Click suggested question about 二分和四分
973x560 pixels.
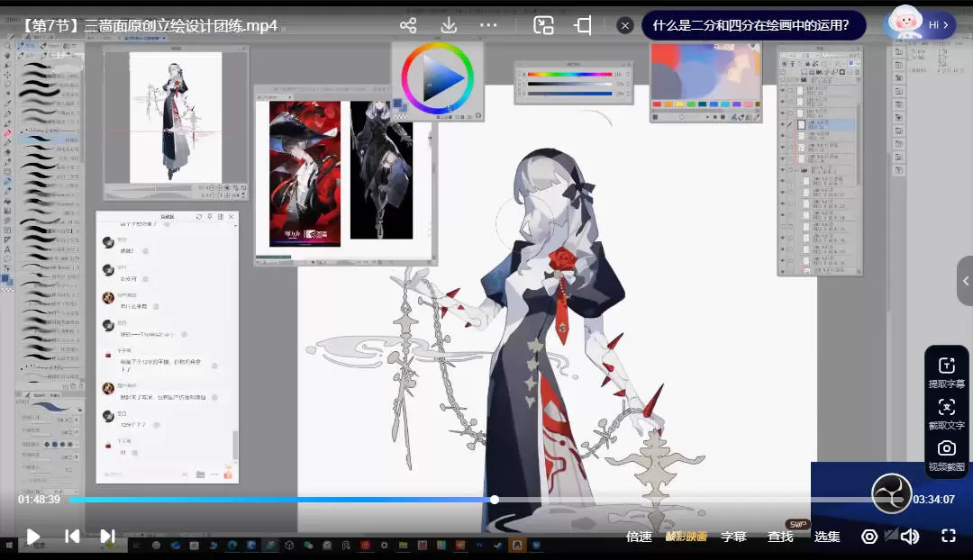pyautogui.click(x=752, y=25)
